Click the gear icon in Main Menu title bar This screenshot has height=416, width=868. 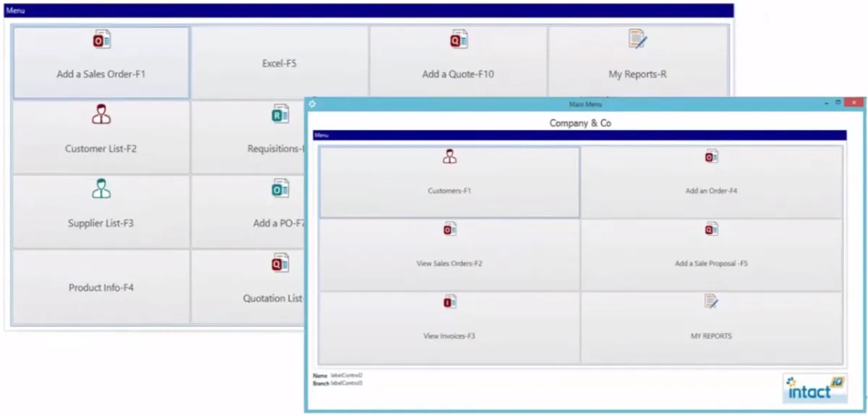[x=312, y=103]
